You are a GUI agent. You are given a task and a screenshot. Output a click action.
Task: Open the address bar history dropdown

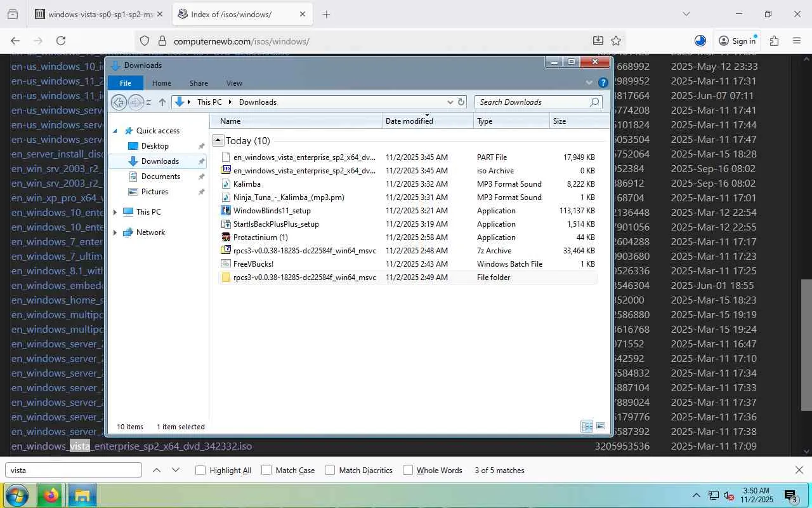coord(450,102)
